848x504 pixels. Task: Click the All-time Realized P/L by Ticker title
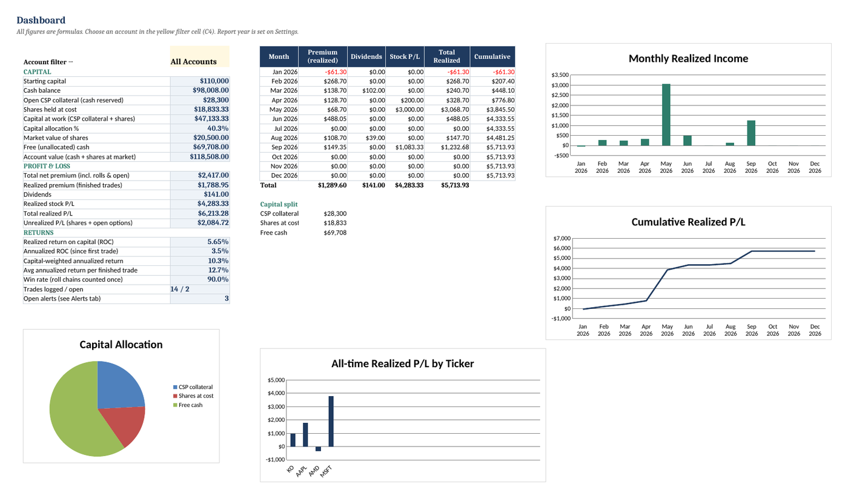coord(403,364)
